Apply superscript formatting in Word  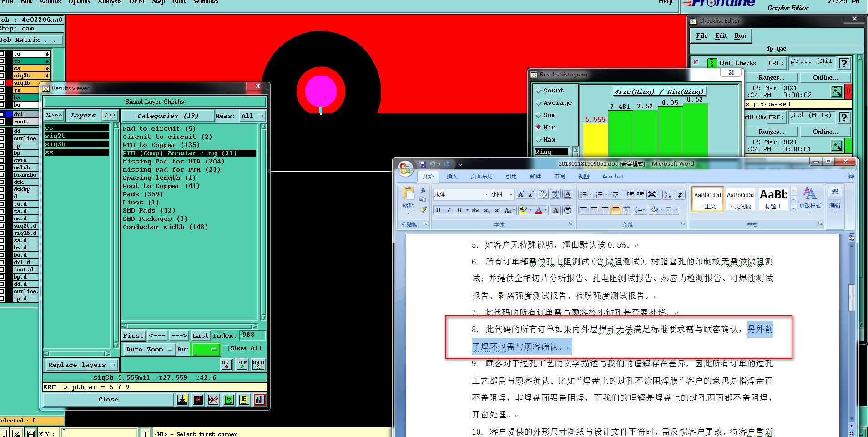[x=497, y=210]
